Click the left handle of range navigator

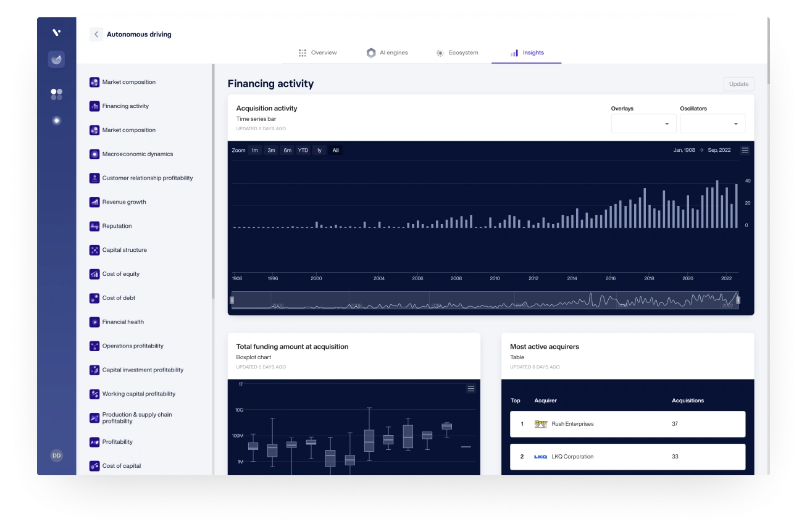(232, 300)
